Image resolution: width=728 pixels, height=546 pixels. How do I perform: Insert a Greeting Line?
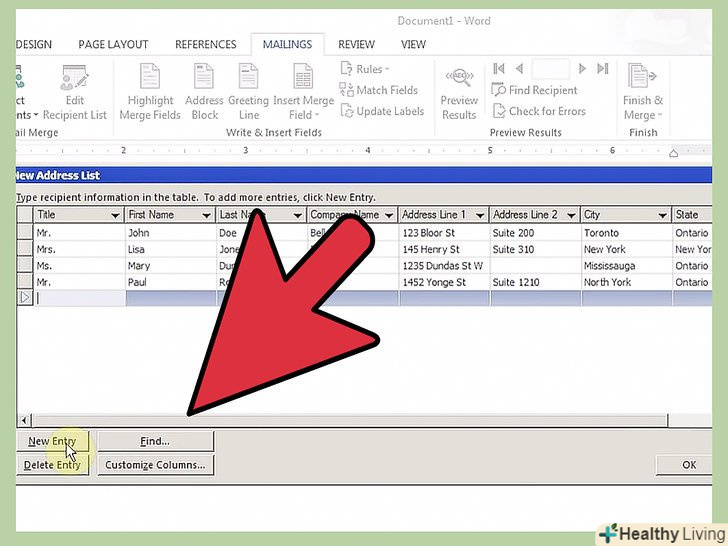248,92
